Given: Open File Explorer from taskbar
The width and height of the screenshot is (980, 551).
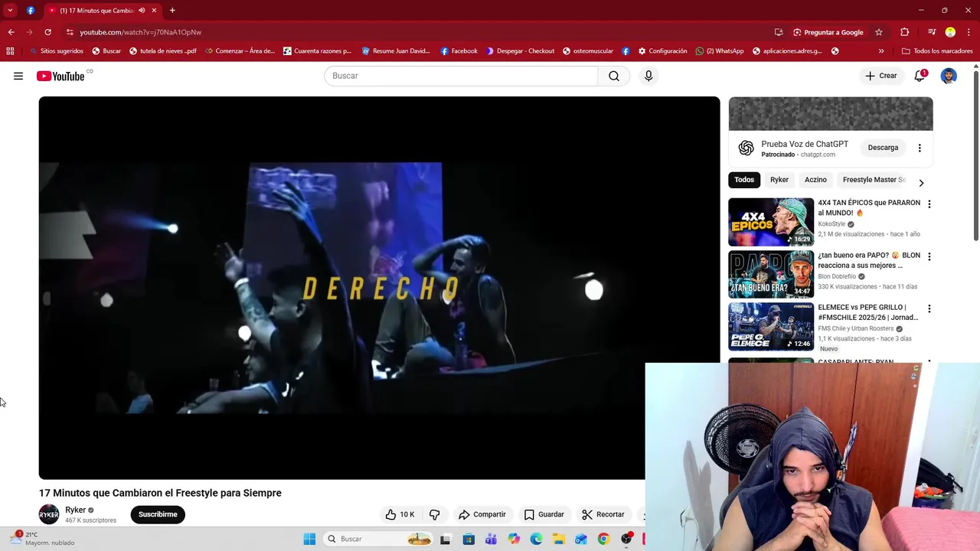Looking at the screenshot, I should (x=559, y=539).
